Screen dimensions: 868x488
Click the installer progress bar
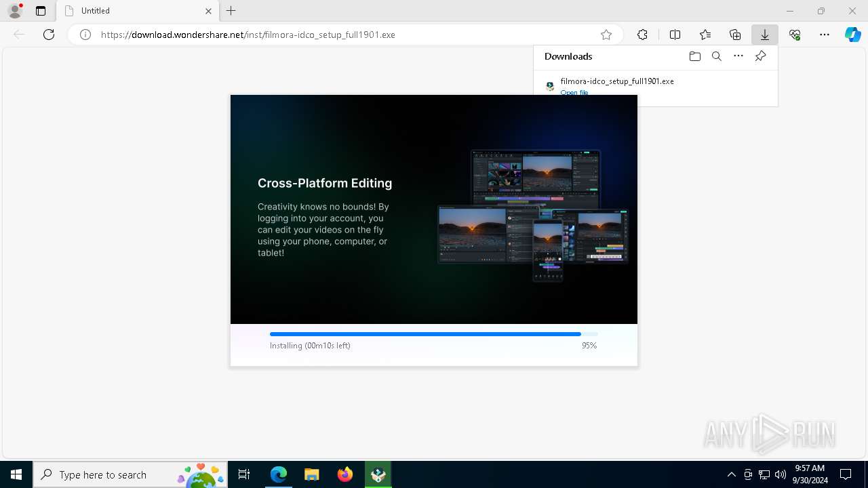434,334
